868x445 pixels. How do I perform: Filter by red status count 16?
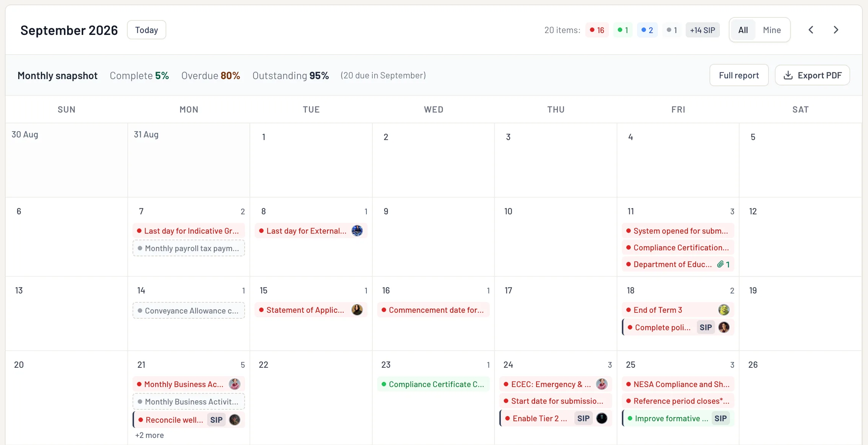[597, 30]
